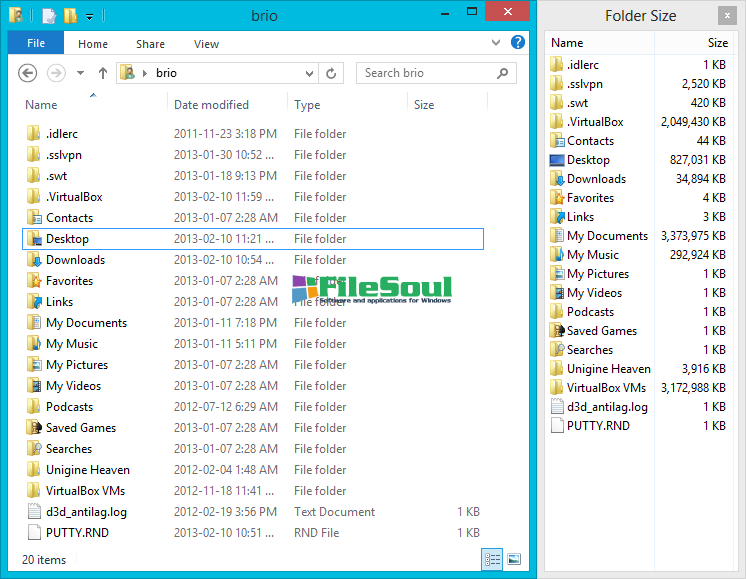Click the New Folder quick access icon
The image size is (746, 579).
(x=70, y=16)
